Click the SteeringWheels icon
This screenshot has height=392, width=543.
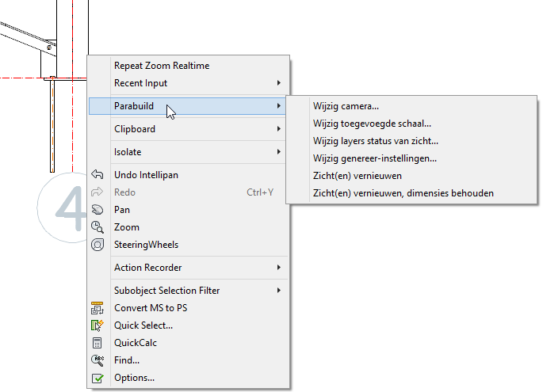[98, 245]
